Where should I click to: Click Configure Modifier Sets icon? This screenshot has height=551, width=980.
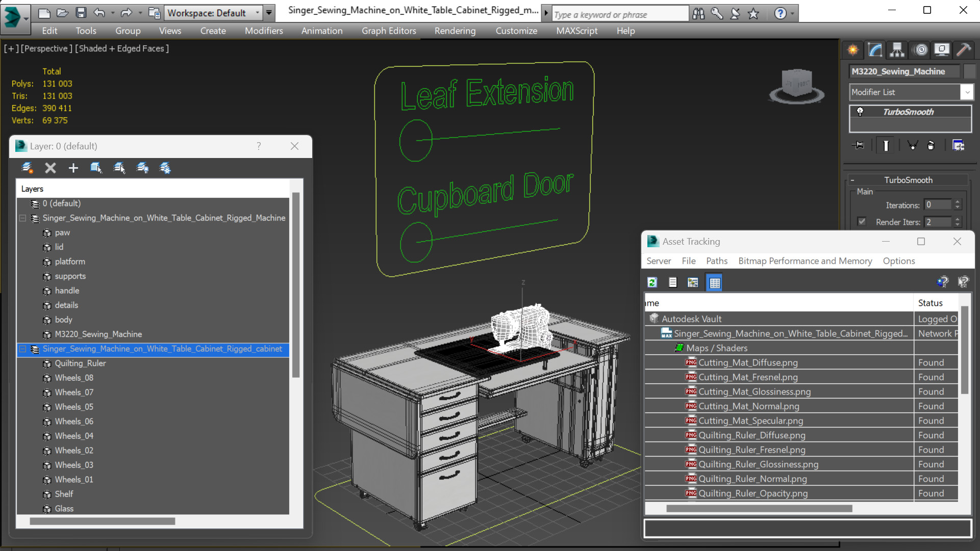tap(959, 145)
